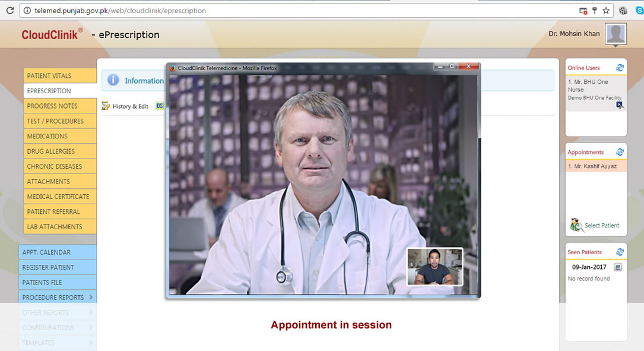The image size is (644, 351).
Task: Expand the TEMPLATES section
Action: [x=57, y=343]
